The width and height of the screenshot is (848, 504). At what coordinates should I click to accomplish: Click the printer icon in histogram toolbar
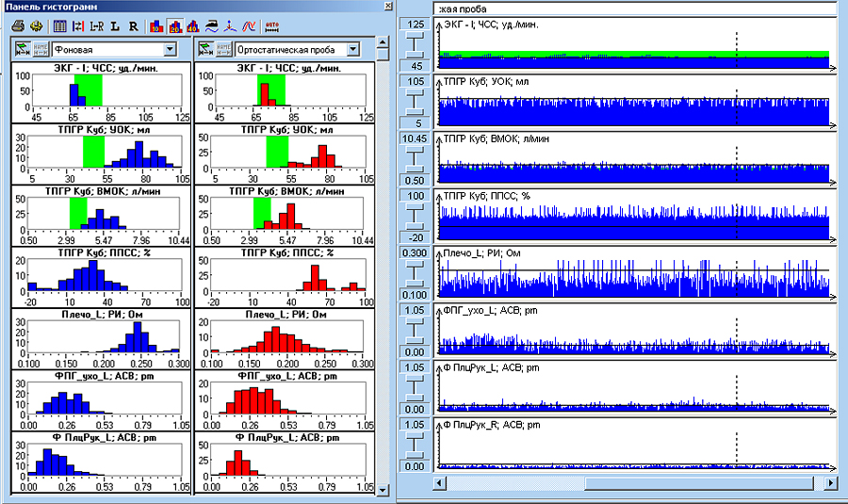coord(19,25)
